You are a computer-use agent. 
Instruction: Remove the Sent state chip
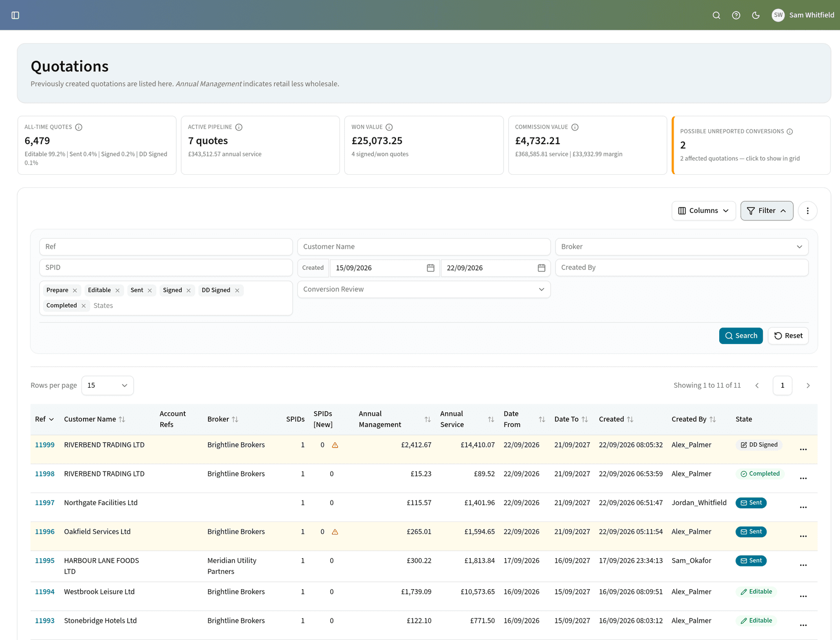[x=150, y=291]
